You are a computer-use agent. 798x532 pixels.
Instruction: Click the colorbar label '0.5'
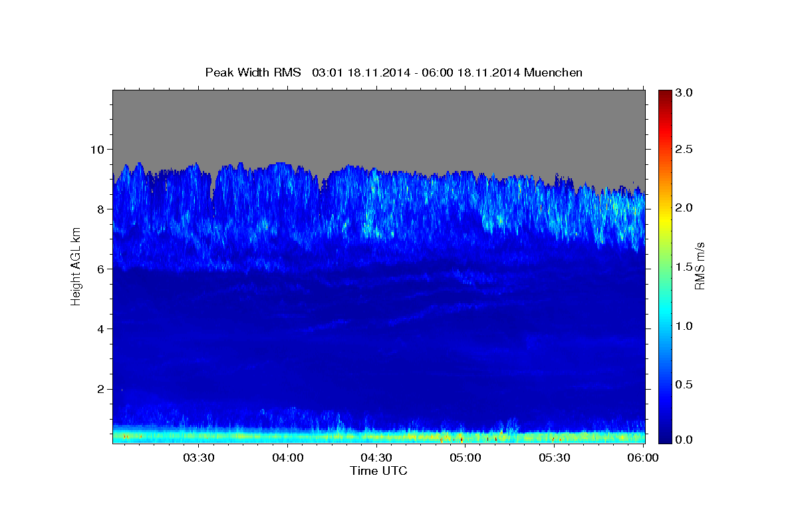tap(686, 384)
